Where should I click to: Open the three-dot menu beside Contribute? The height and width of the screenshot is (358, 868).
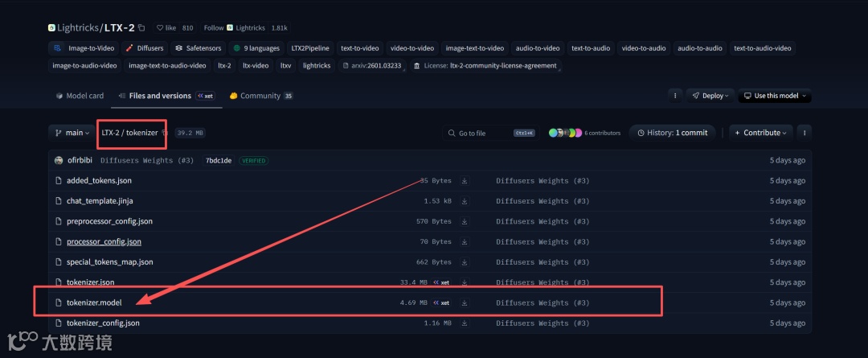pyautogui.click(x=804, y=133)
